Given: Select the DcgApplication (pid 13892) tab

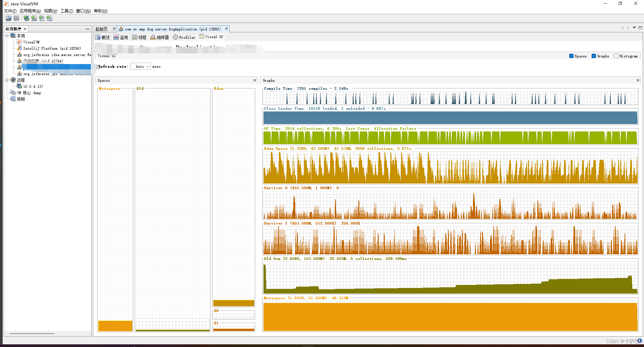Looking at the screenshot, I should (x=173, y=29).
